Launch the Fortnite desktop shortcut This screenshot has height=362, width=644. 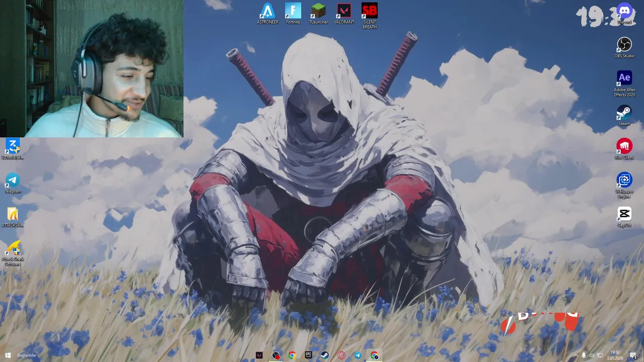293,14
